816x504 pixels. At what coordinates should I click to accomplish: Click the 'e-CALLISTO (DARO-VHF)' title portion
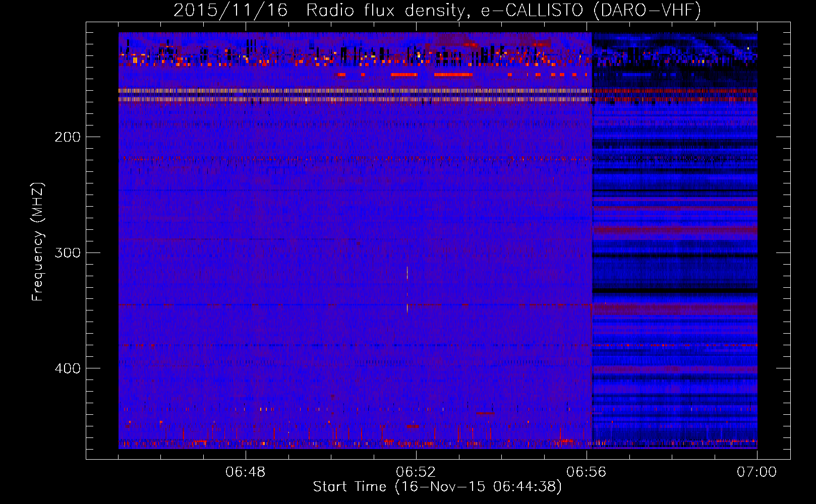[x=591, y=10]
